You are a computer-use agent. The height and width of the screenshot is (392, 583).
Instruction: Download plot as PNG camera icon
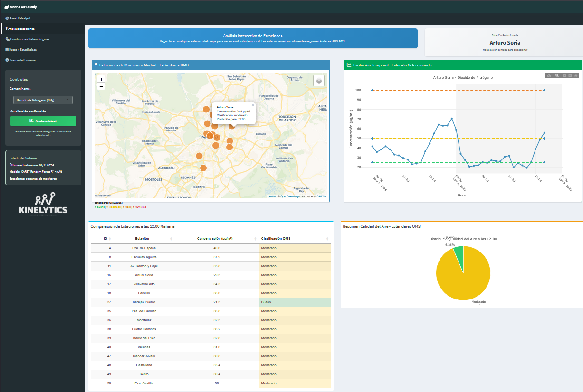tap(549, 75)
